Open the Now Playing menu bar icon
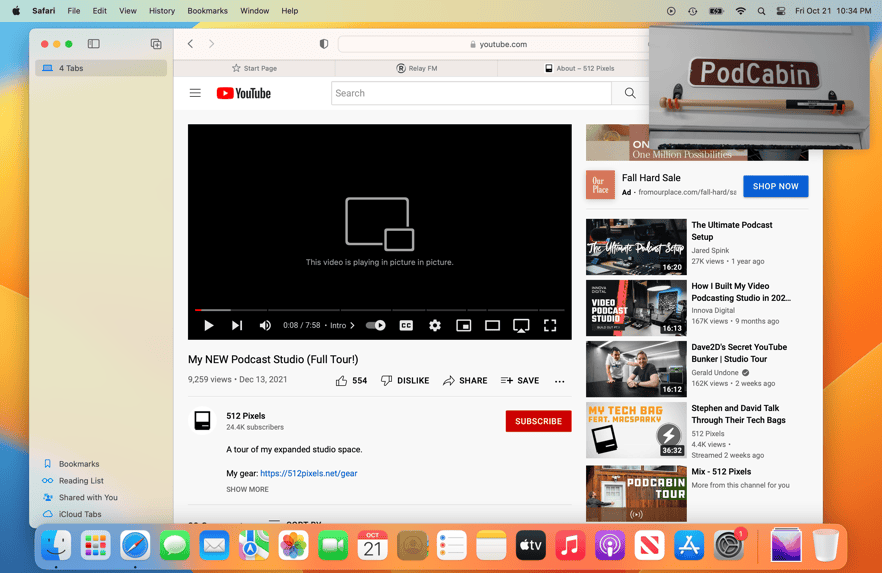 [671, 11]
